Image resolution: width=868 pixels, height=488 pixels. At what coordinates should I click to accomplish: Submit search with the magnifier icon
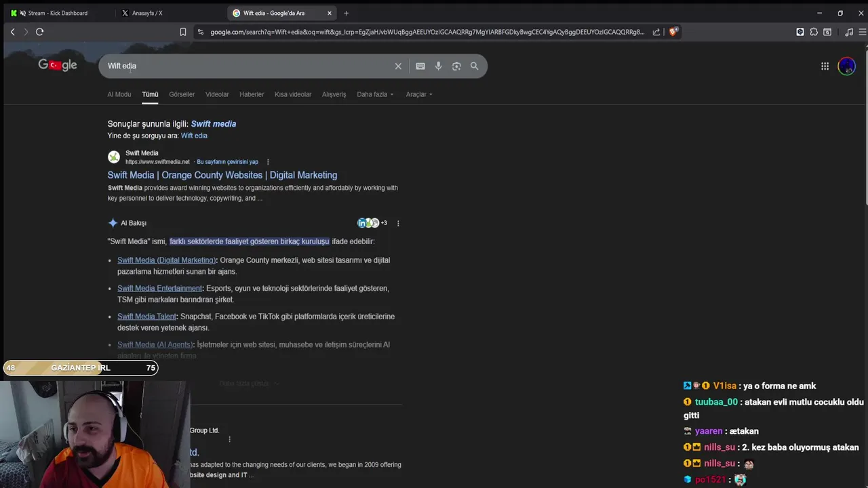pos(475,66)
